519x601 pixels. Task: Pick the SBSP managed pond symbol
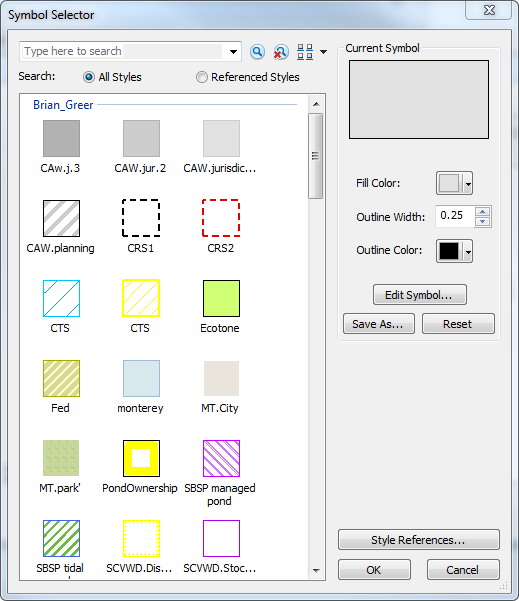(x=221, y=458)
